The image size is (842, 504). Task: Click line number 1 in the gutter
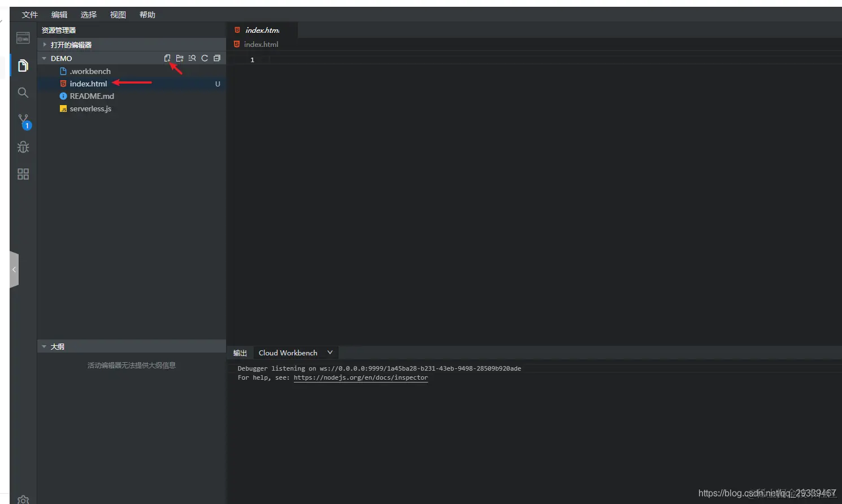(x=252, y=60)
